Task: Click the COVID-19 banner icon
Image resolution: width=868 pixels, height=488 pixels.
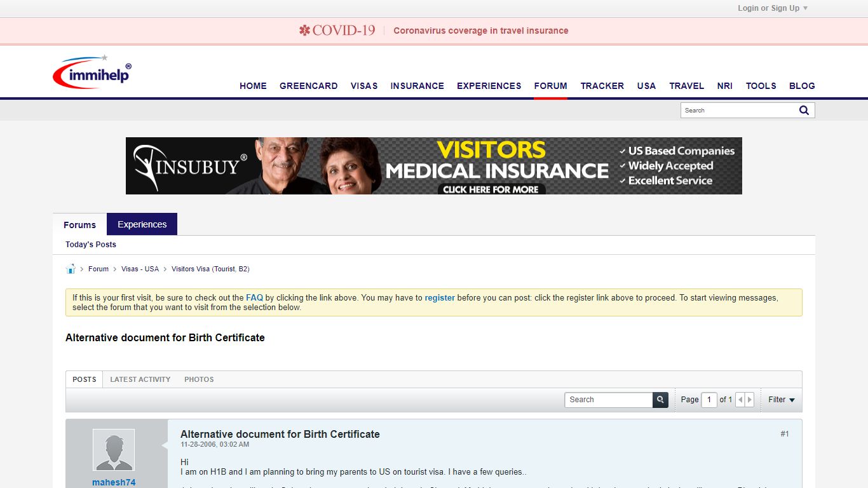Action: 305,30
